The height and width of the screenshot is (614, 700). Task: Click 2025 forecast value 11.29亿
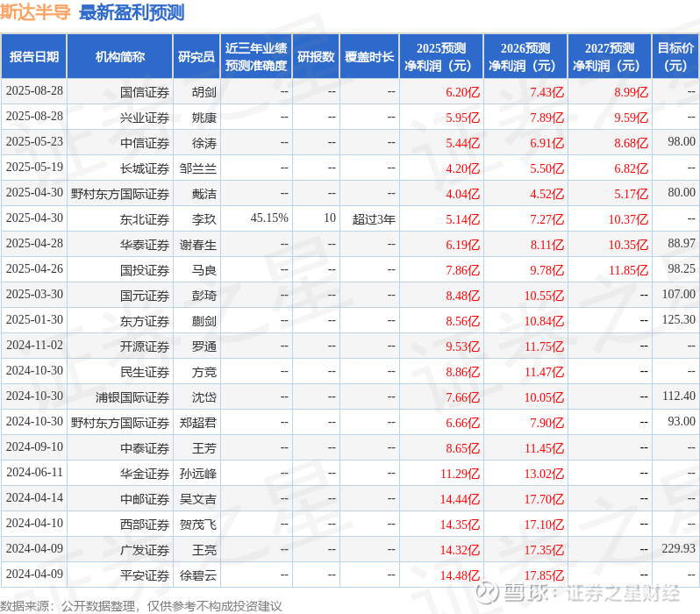click(x=461, y=475)
